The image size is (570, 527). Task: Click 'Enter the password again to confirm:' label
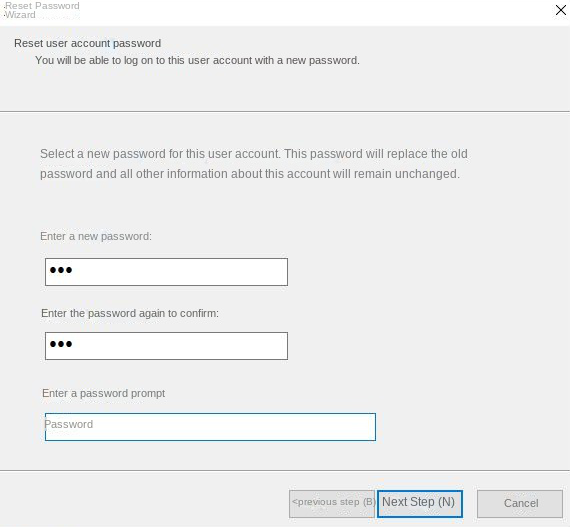[130, 313]
